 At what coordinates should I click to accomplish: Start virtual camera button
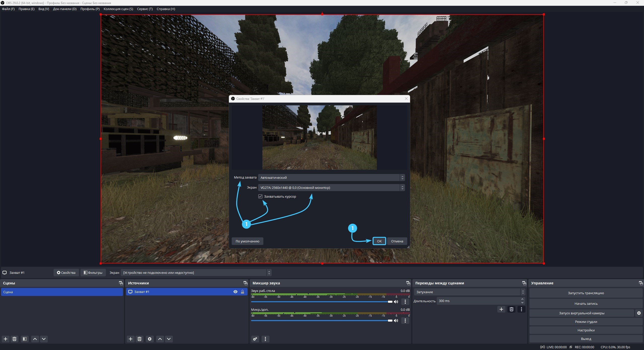pos(582,313)
